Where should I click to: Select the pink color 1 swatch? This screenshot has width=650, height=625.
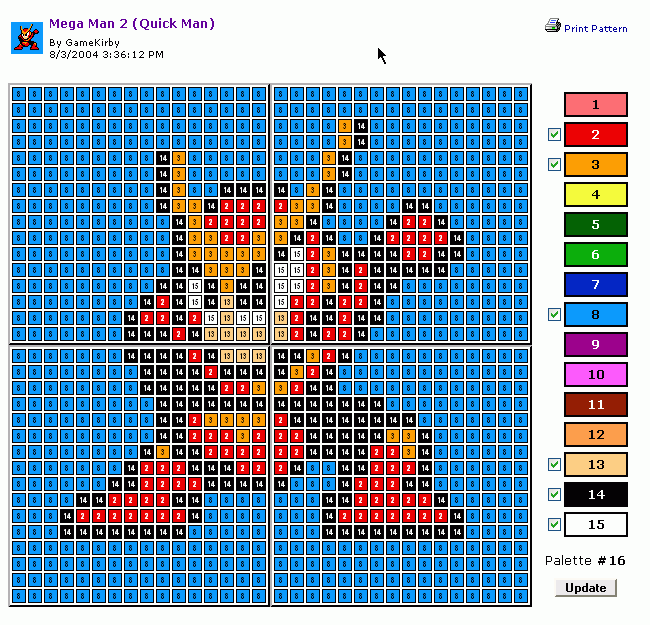pyautogui.click(x=596, y=104)
